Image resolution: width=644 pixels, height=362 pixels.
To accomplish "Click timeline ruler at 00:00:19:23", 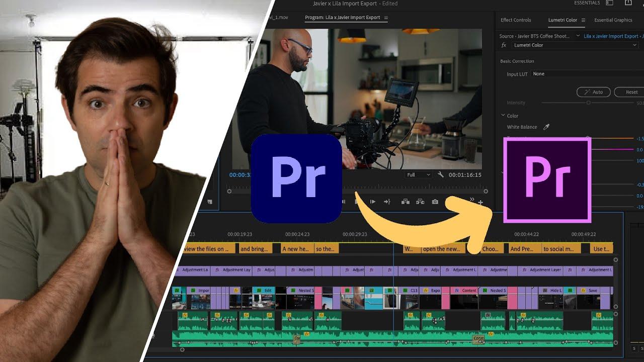I will 239,234.
